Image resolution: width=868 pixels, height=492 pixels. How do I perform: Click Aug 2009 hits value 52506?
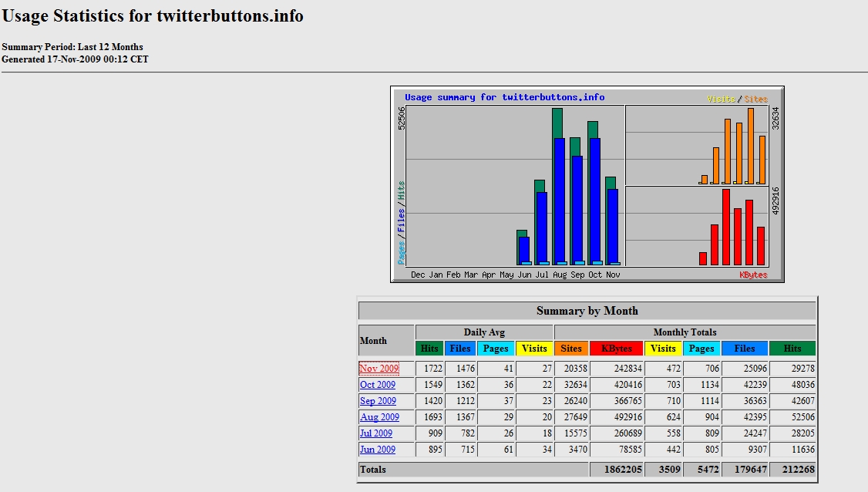(802, 416)
